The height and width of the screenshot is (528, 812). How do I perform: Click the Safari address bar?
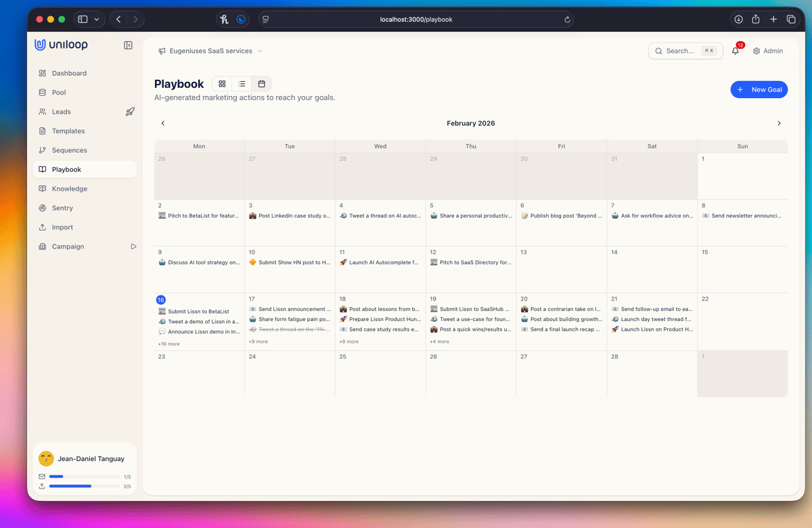[x=416, y=20]
